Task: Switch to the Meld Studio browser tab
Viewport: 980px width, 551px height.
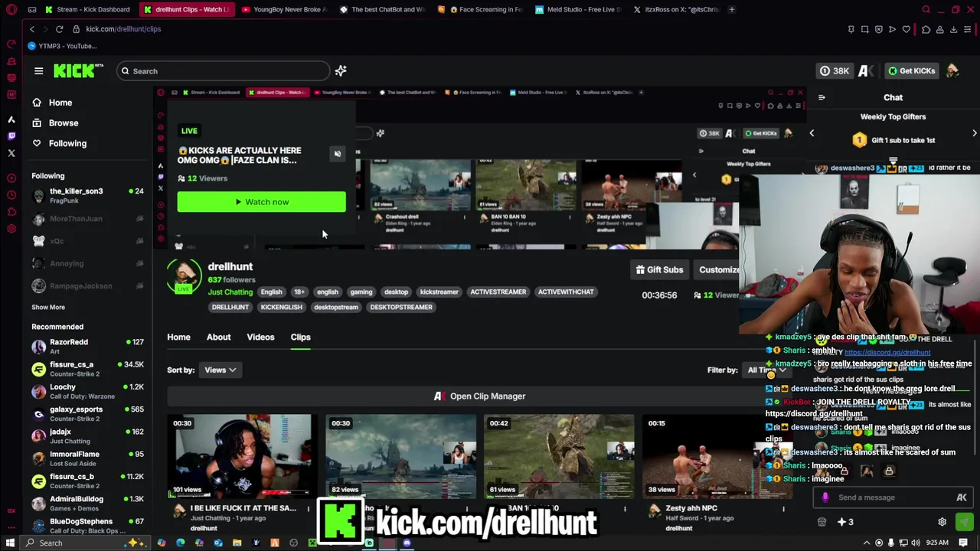Action: 578,9
